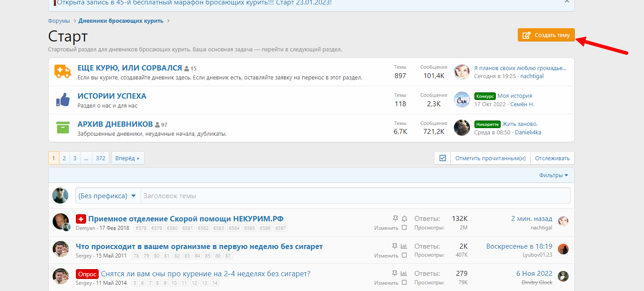Click Sergey's avatar on Снятся ли сны thread
This screenshot has width=644, height=291.
pyautogui.click(x=61, y=276)
